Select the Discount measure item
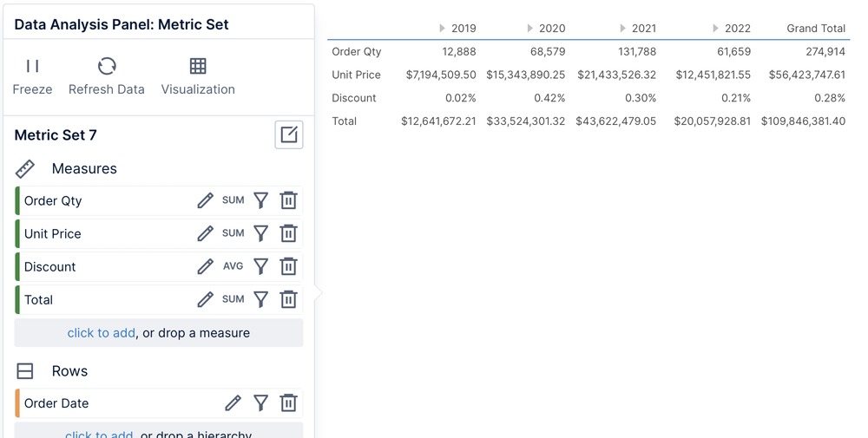The height and width of the screenshot is (438, 868). [159, 266]
